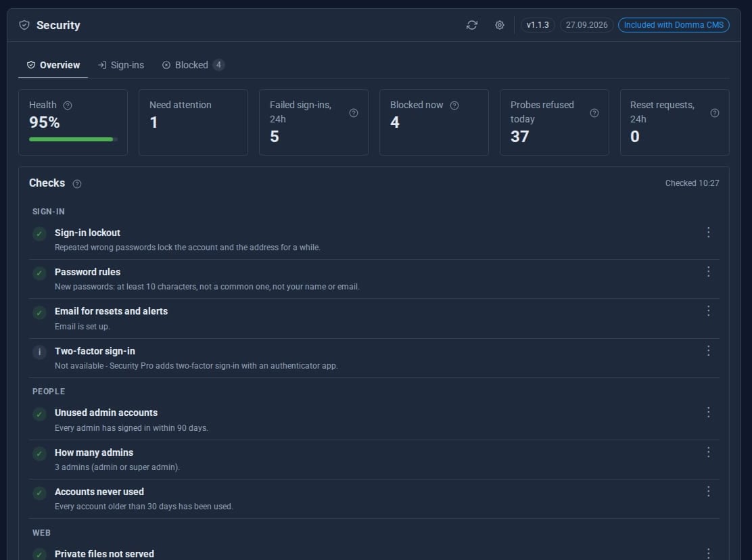The height and width of the screenshot is (560, 752).
Task: Click the Private files not served title
Action: pyautogui.click(x=105, y=554)
